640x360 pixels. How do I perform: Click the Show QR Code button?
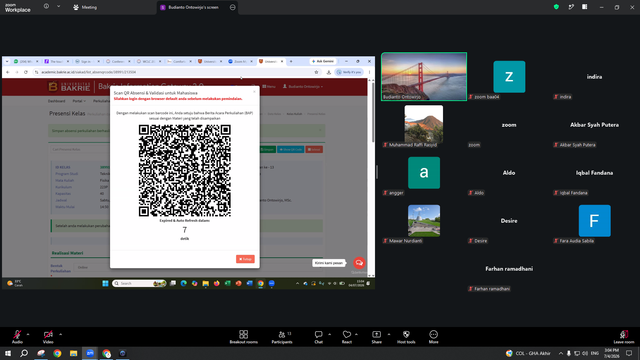point(291,149)
